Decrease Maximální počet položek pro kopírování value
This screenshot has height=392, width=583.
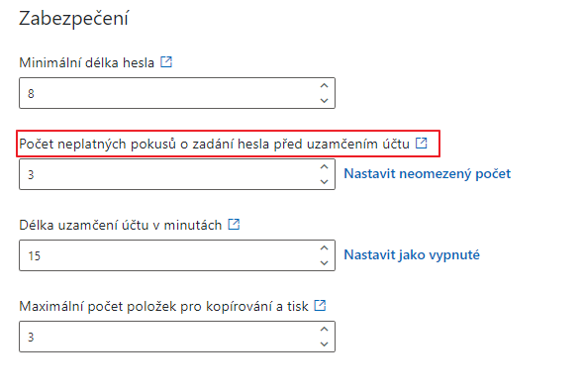tap(325, 344)
